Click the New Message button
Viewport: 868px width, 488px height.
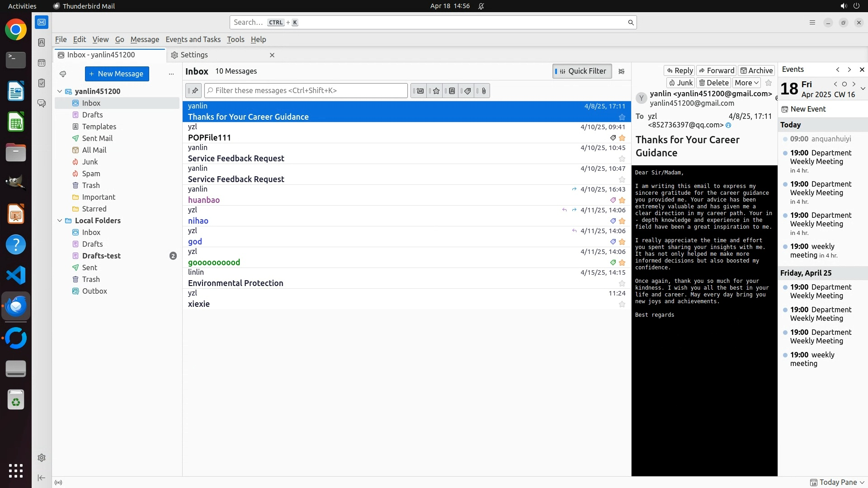(117, 74)
